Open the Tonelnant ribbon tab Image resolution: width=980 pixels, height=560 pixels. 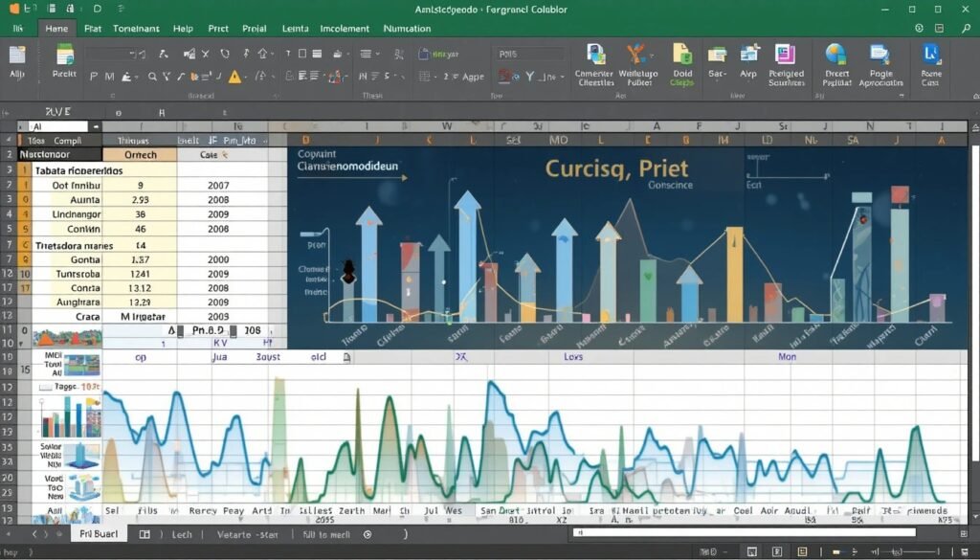(x=136, y=29)
